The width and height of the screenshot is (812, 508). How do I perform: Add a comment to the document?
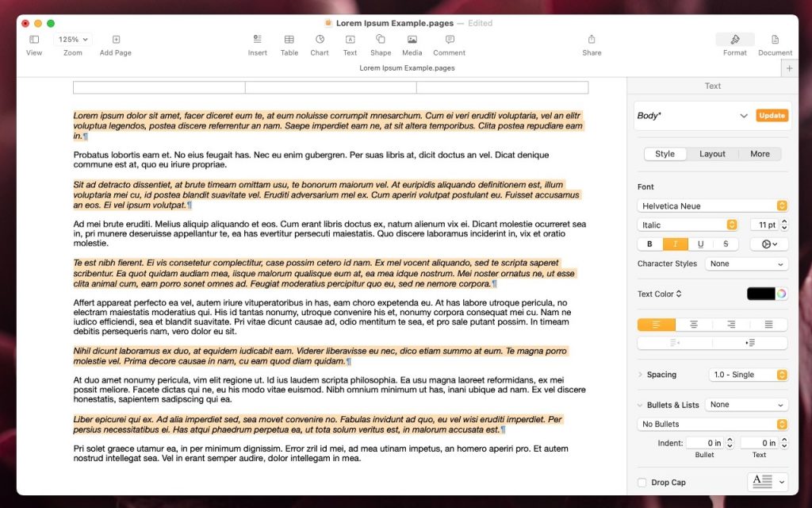[x=449, y=40]
